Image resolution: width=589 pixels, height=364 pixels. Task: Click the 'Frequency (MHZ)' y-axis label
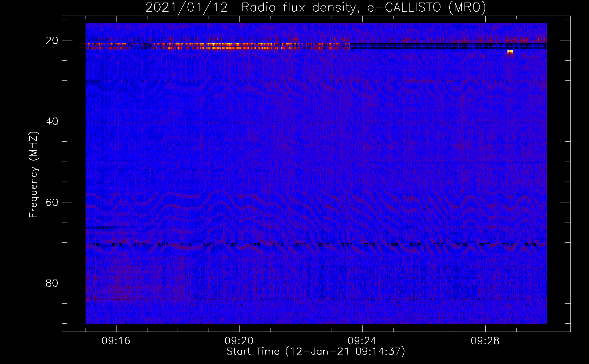tap(33, 175)
